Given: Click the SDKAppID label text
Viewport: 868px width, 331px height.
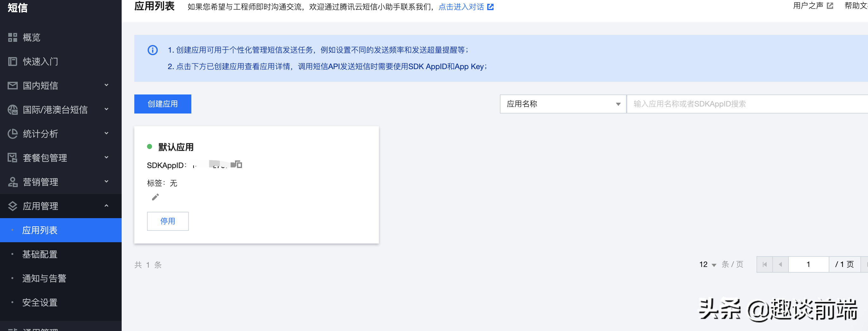Looking at the screenshot, I should click(x=167, y=165).
